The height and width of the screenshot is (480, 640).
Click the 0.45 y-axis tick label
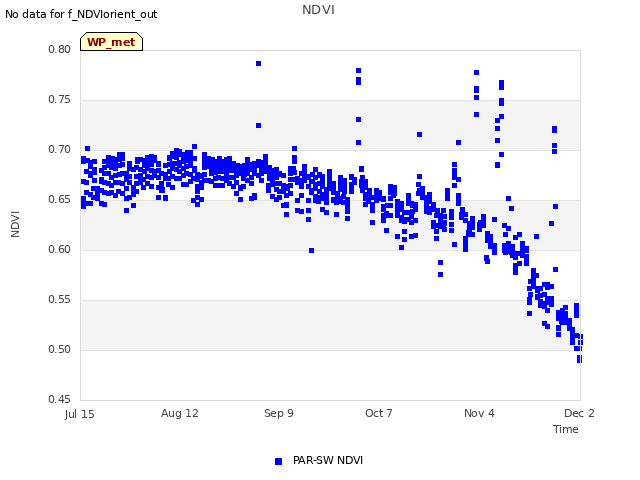click(60, 399)
